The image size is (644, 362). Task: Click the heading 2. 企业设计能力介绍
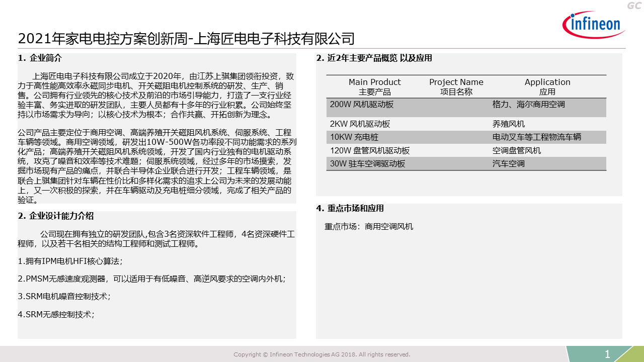tap(55, 216)
